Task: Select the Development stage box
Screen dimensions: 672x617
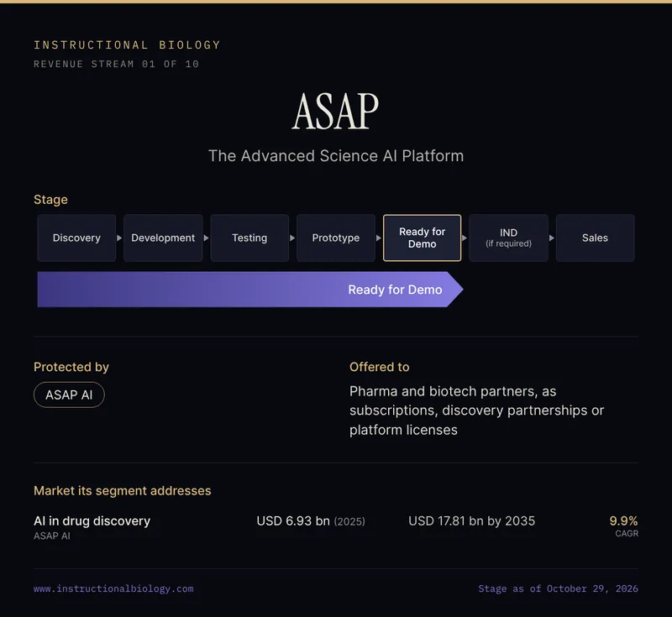Action: pos(163,238)
